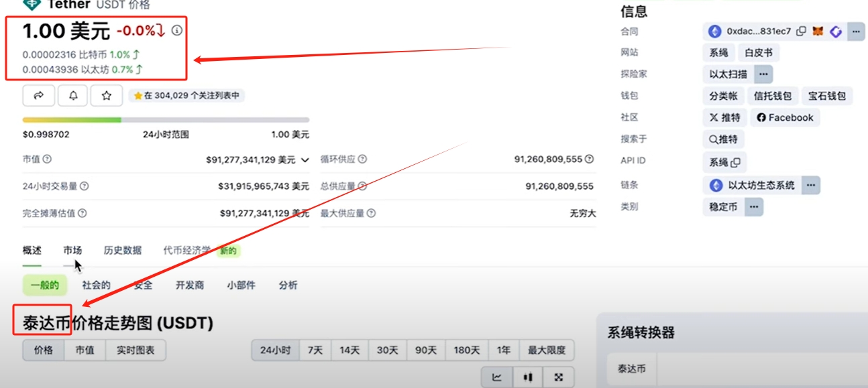Expand the chart to fullscreen

[559, 377]
